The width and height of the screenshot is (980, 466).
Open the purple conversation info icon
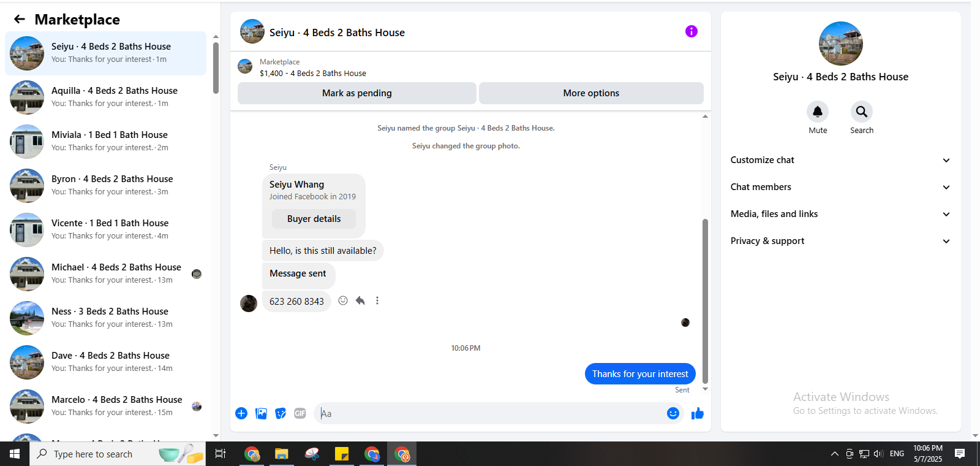point(692,31)
